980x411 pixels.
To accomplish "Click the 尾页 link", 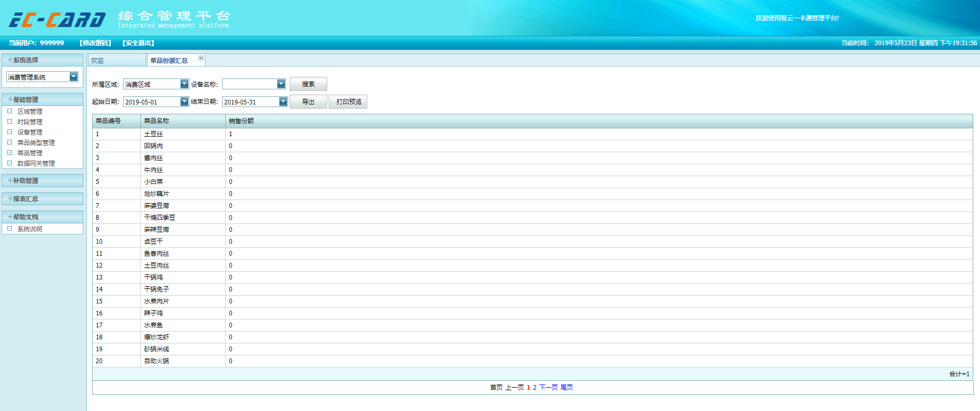I will coord(566,388).
